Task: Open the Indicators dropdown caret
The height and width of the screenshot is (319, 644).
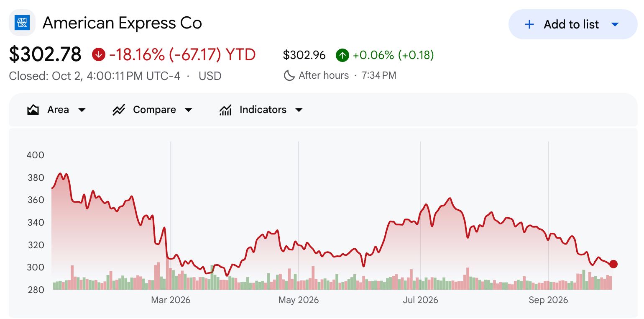Action: pos(299,110)
